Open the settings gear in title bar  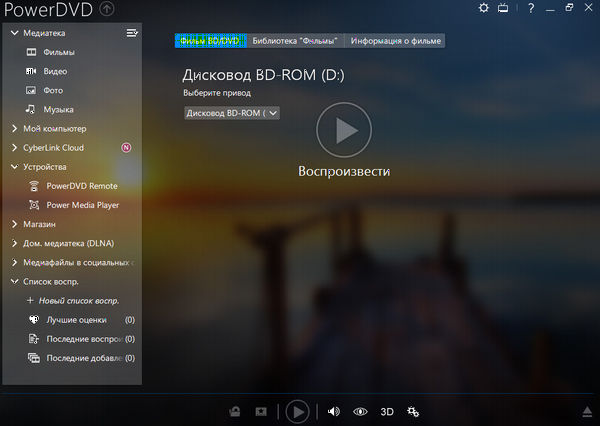coord(484,8)
